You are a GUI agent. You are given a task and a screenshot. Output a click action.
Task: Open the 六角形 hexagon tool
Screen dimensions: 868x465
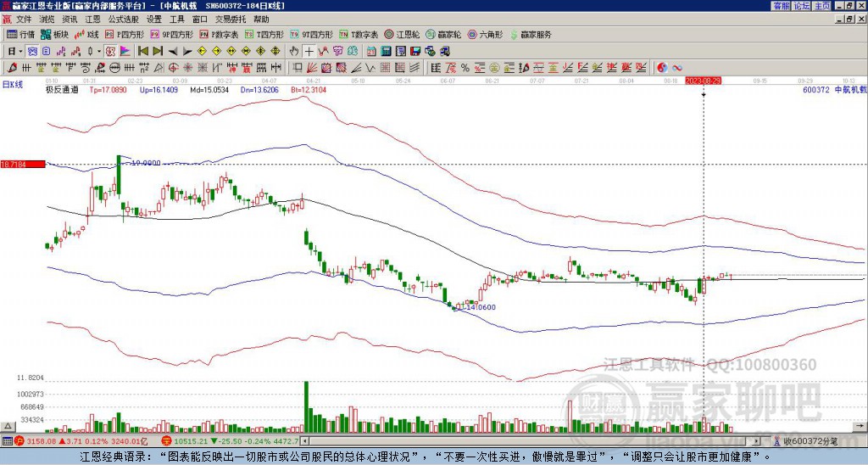click(x=486, y=34)
